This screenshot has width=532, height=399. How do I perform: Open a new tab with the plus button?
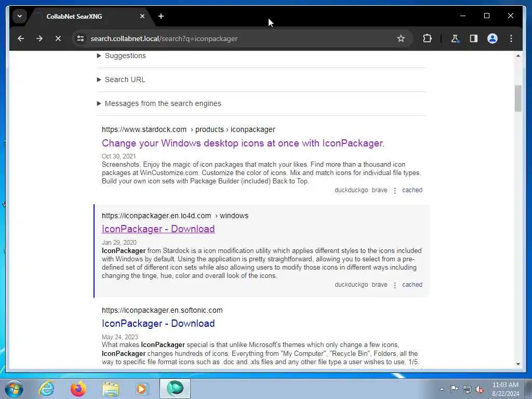tap(161, 16)
